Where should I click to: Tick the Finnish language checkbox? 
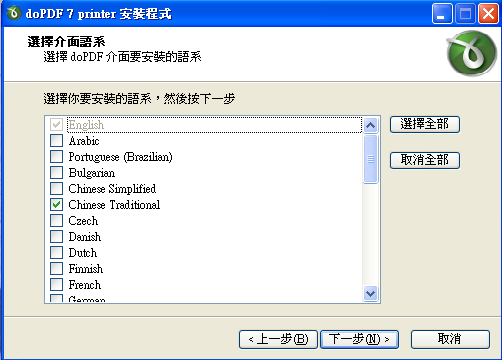(56, 269)
